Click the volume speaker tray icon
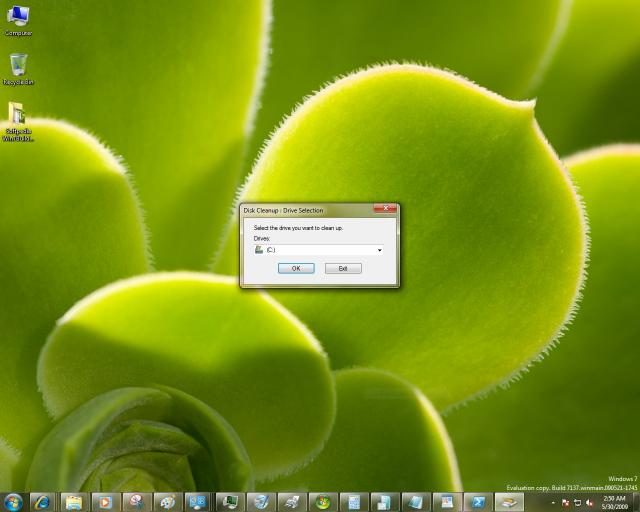The height and width of the screenshot is (512, 640). (591, 501)
